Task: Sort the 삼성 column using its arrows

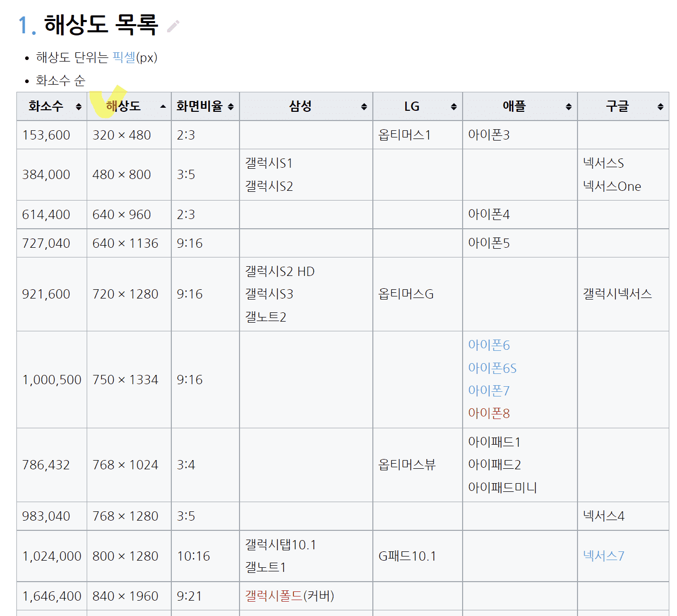Action: [x=364, y=107]
